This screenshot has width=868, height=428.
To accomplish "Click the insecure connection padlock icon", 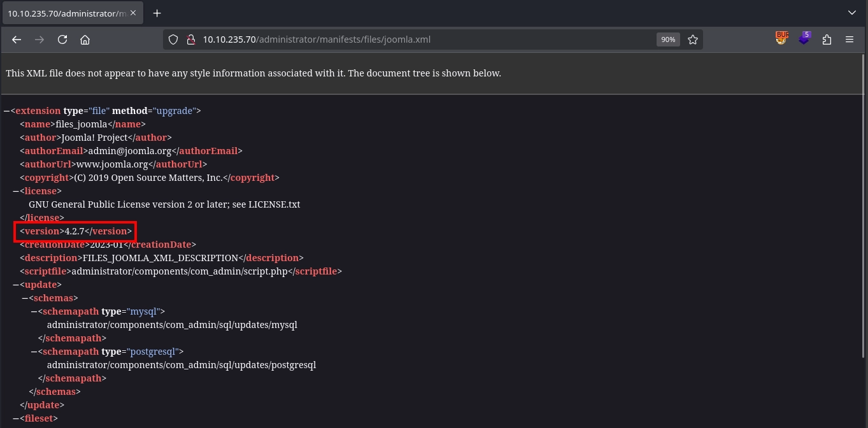I will point(190,39).
